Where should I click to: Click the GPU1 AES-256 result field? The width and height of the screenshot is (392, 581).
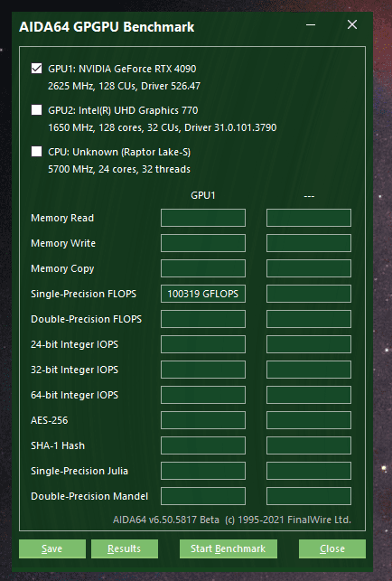pos(203,420)
